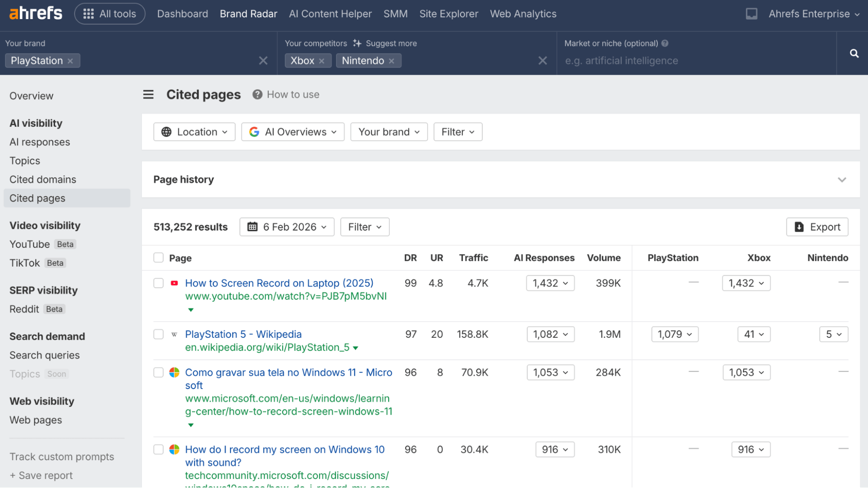This screenshot has width=868, height=488.
Task: Click the Market or niche input field
Action: point(695,61)
